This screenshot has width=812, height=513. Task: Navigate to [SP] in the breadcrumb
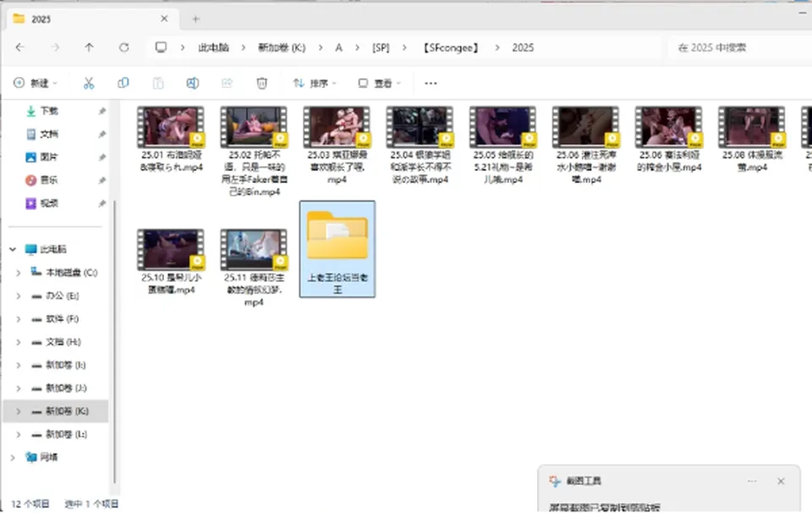(x=381, y=47)
